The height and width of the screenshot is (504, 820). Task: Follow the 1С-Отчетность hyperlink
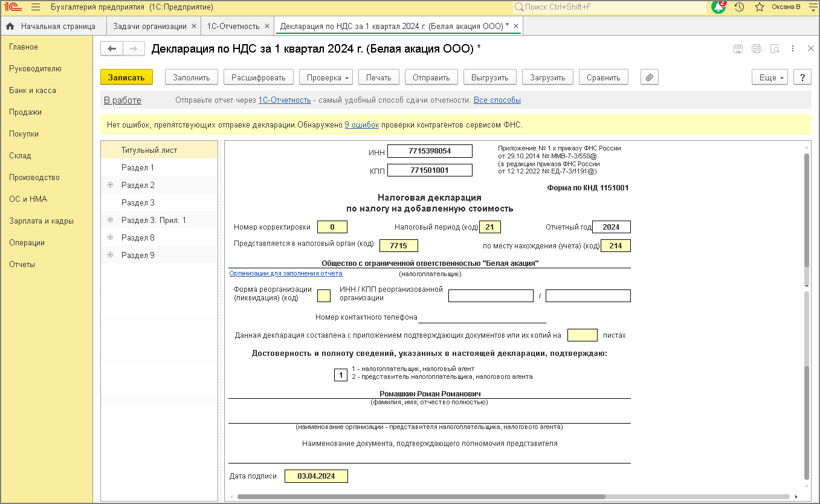pos(285,100)
